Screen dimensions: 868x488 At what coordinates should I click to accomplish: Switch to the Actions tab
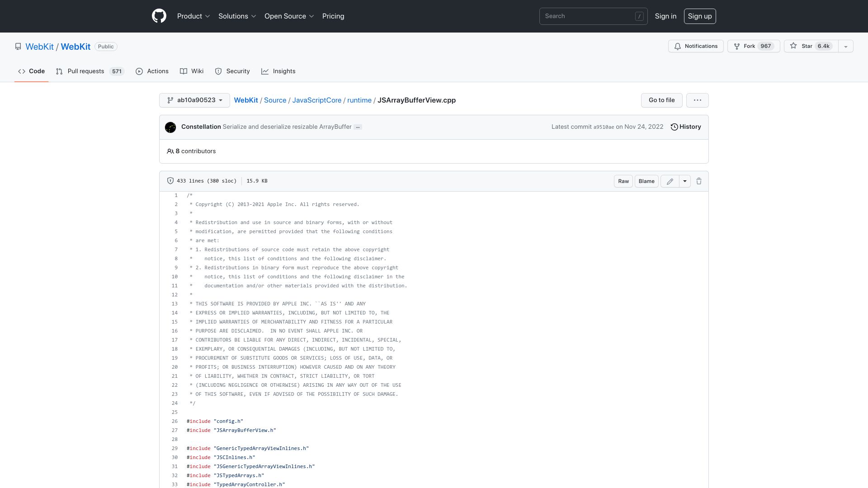(152, 71)
